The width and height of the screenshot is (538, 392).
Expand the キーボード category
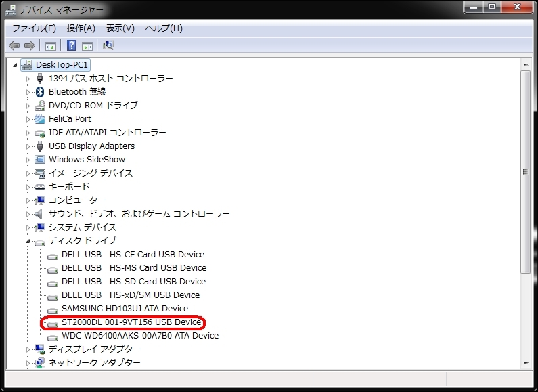(28, 187)
